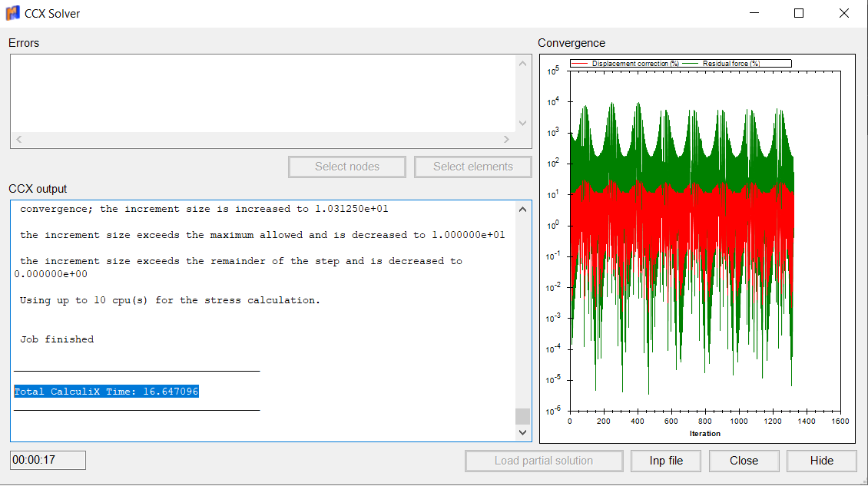
Task: Minimize the CCX Solver window
Action: [x=754, y=13]
